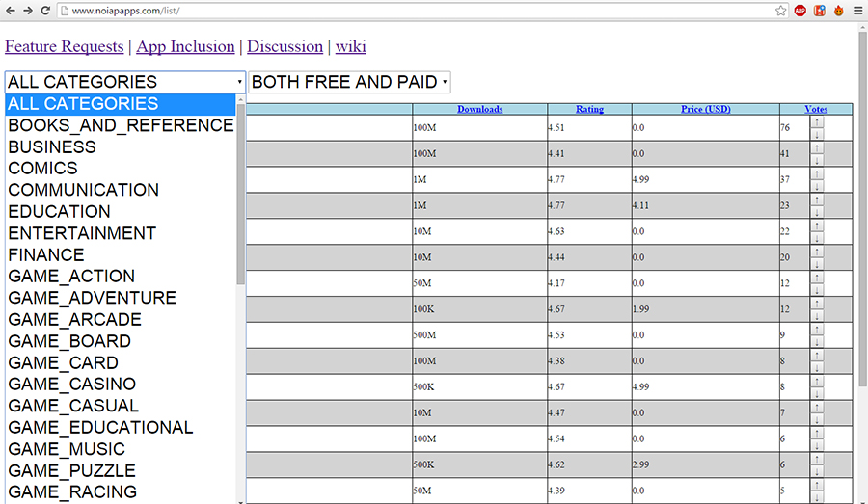
Task: Choose BOOKS_AND_REFERENCE from the category list
Action: pos(121,125)
